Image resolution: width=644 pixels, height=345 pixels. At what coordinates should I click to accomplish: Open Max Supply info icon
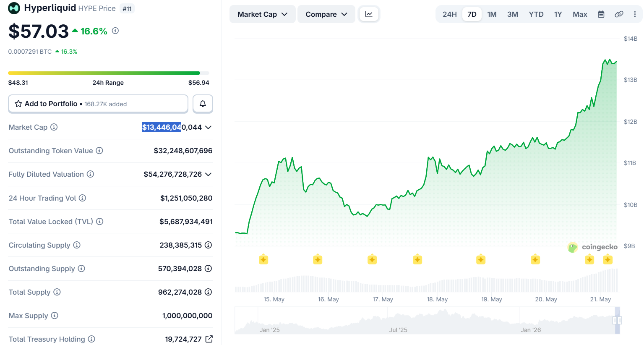(x=55, y=315)
